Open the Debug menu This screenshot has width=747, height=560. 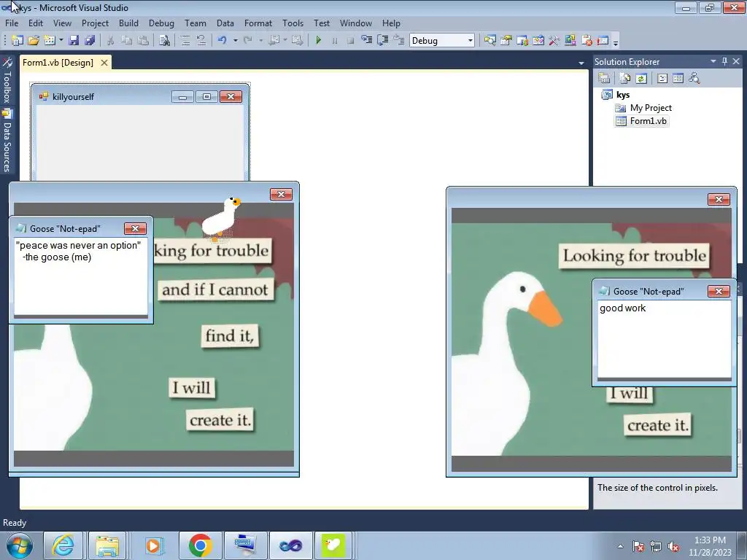click(x=161, y=23)
